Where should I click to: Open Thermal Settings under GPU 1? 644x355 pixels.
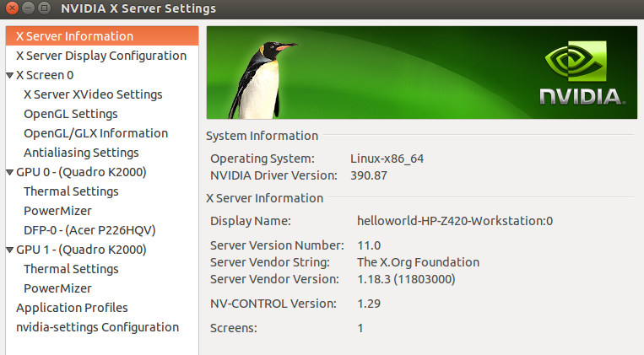(71, 269)
